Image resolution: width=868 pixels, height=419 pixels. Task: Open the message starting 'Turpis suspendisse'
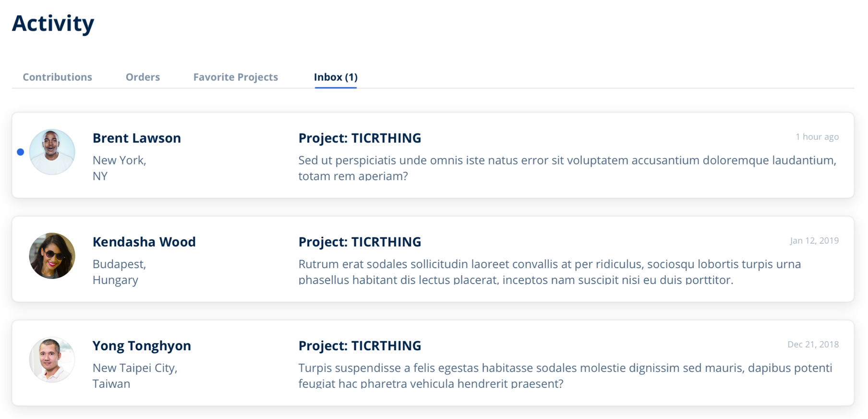565,375
